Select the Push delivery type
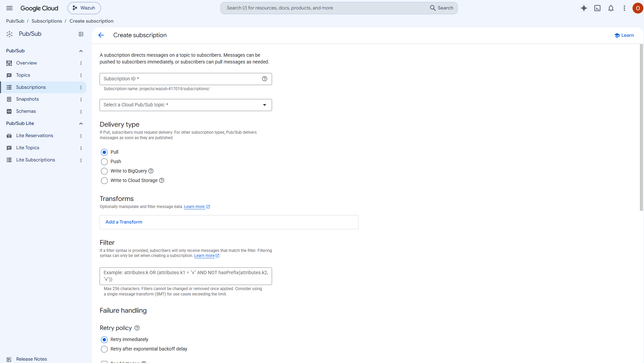This screenshot has height=363, width=644. click(x=104, y=162)
